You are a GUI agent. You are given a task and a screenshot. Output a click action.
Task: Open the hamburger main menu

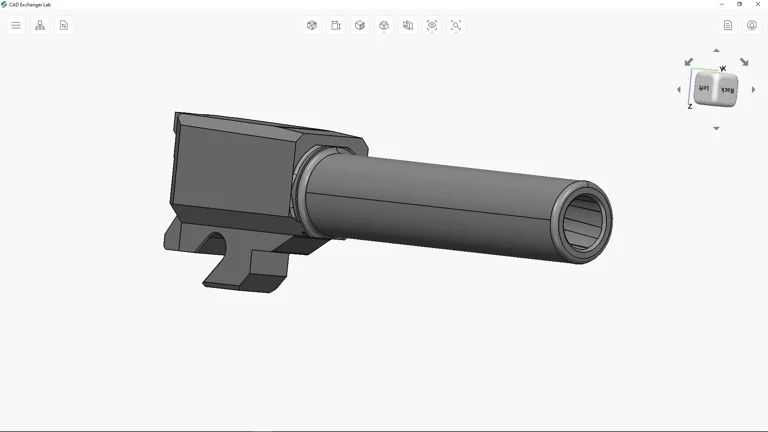point(16,25)
